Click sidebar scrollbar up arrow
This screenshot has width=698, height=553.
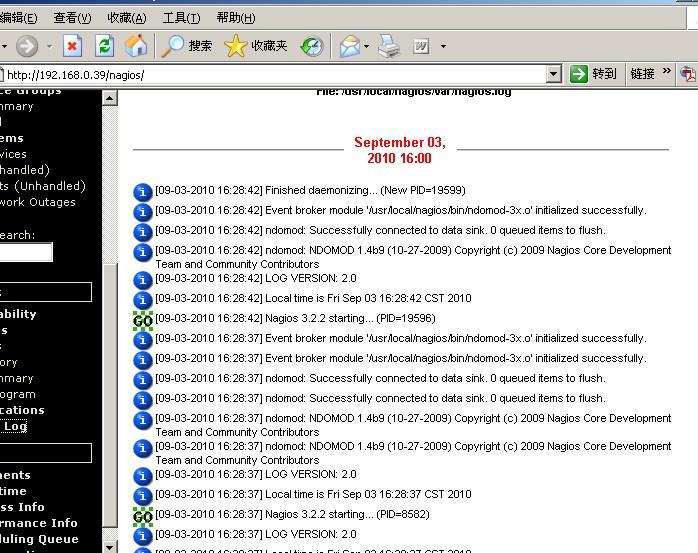click(x=110, y=98)
